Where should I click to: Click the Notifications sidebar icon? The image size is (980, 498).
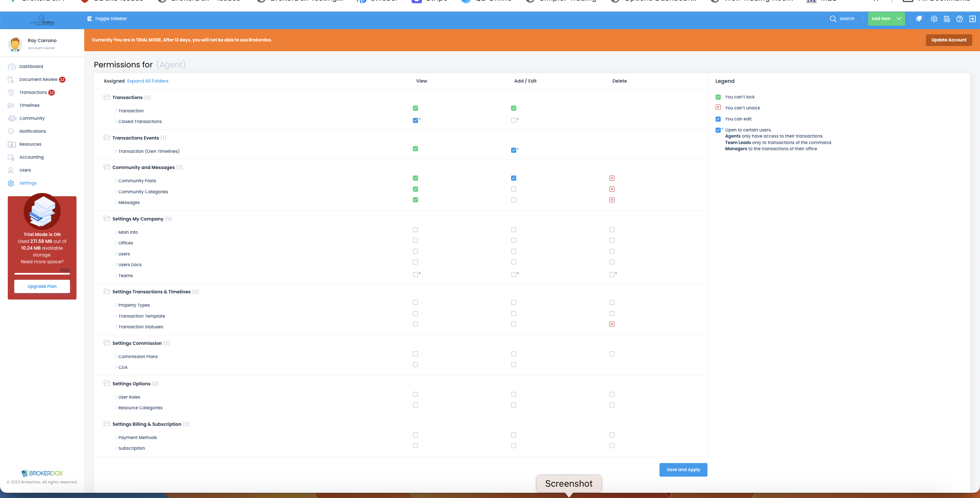(11, 131)
